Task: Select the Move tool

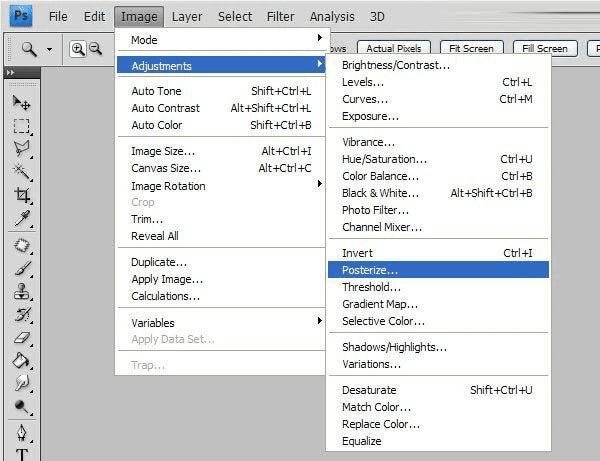Action: [x=21, y=103]
